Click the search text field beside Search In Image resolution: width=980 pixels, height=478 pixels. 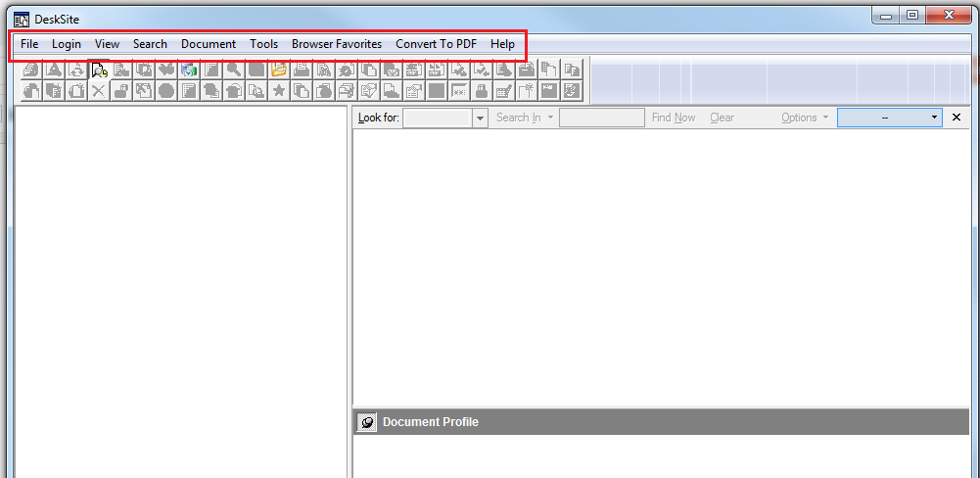tap(602, 118)
